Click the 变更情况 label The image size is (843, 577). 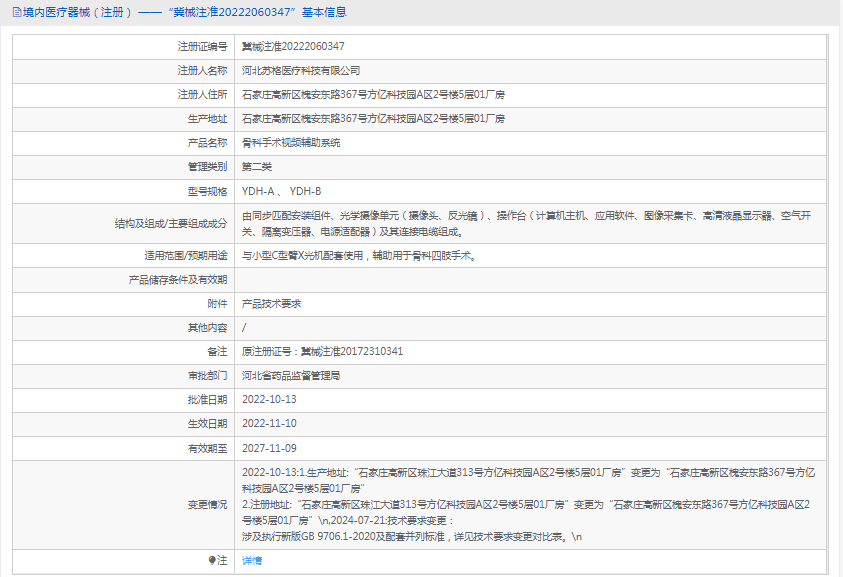pyautogui.click(x=207, y=504)
